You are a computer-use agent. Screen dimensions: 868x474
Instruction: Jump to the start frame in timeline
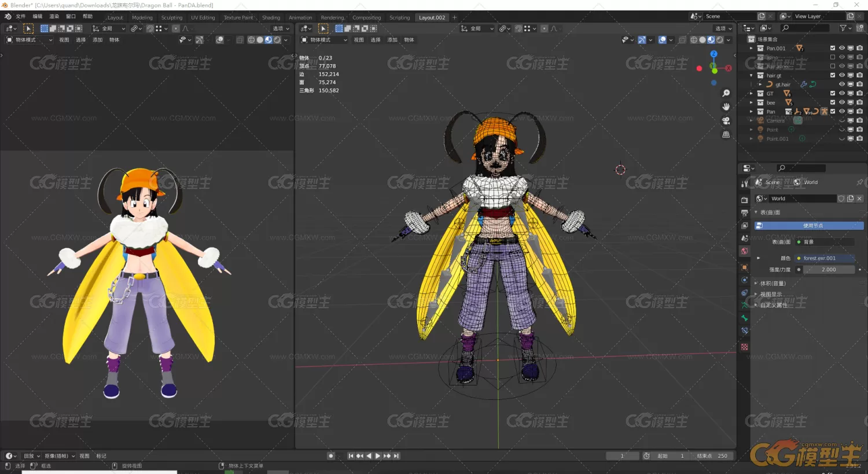(351, 456)
